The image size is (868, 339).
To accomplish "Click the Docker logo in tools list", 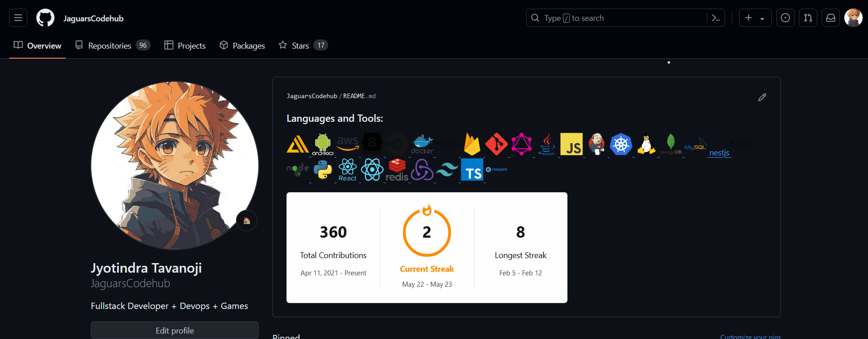I will click(422, 145).
